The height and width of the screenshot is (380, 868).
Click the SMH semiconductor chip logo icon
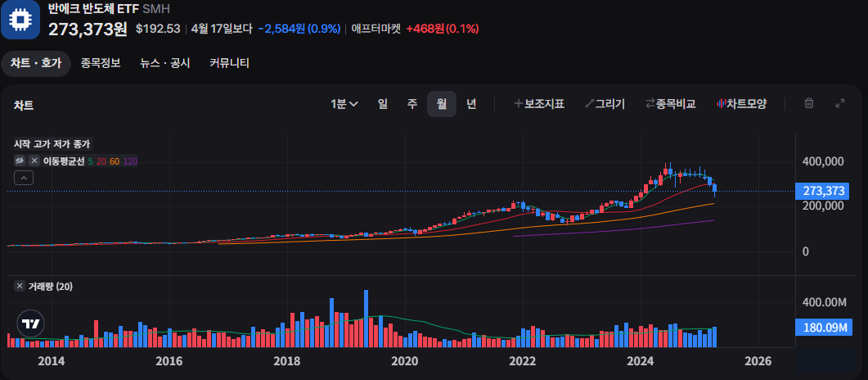click(20, 19)
